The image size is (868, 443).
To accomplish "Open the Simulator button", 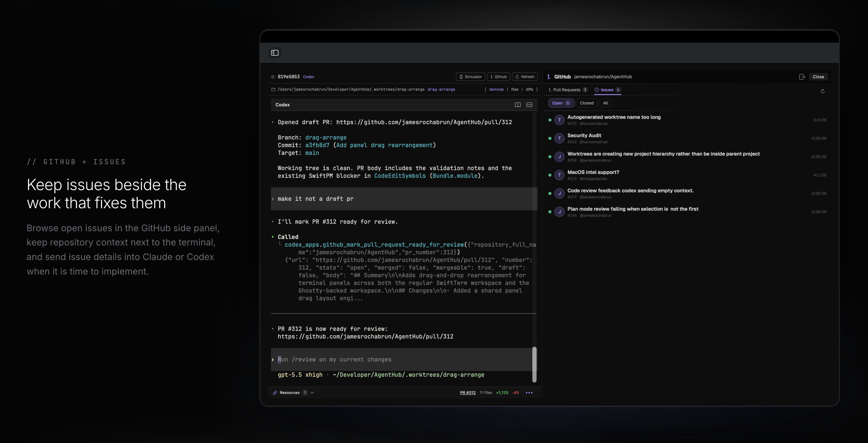I will coord(470,77).
